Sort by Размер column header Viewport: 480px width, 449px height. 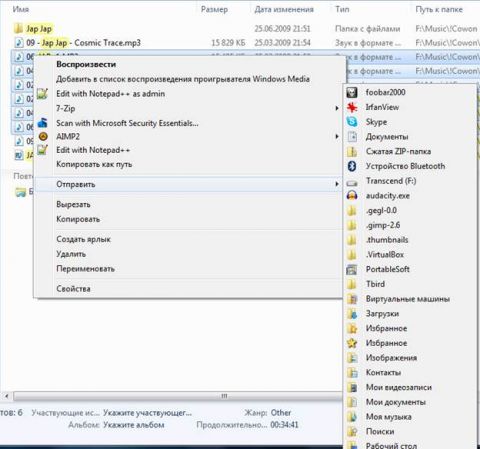point(214,9)
